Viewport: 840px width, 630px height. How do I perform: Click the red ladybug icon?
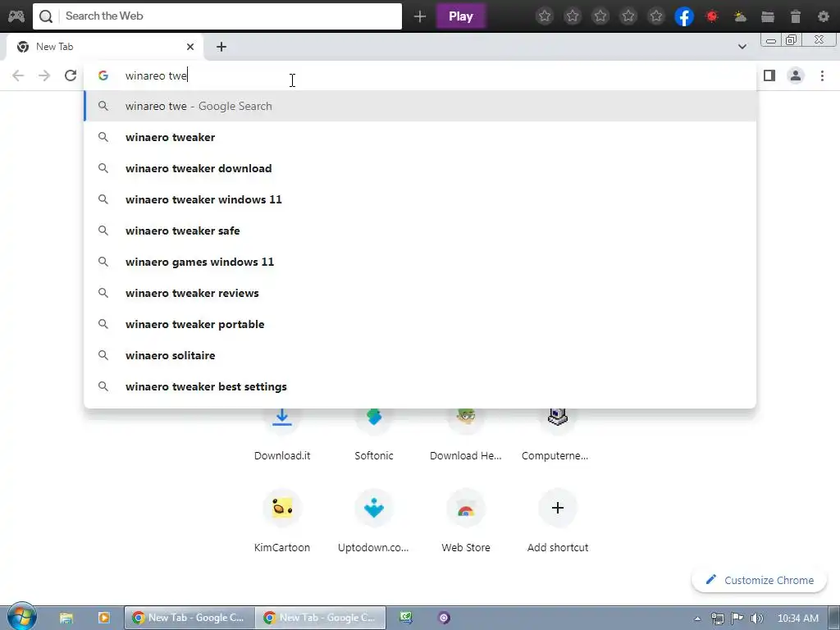[712, 16]
